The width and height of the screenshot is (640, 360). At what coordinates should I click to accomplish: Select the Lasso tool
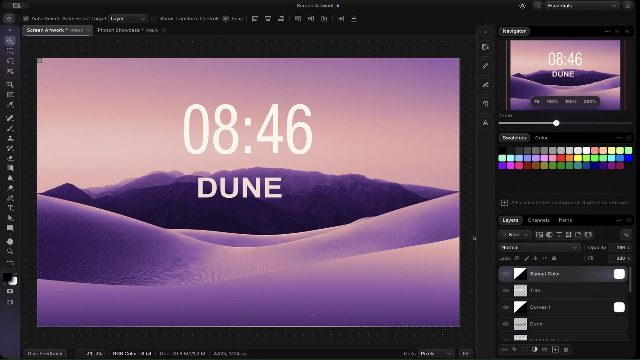(x=10, y=61)
